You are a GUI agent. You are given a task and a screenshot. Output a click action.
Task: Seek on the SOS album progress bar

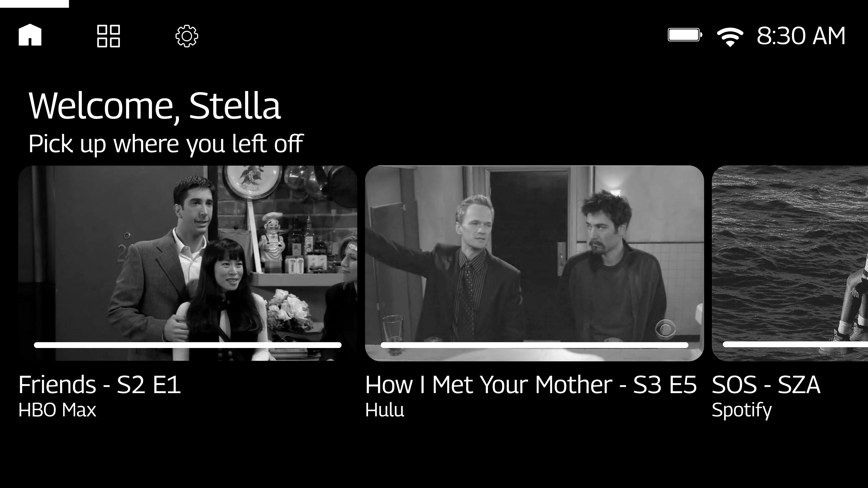tap(795, 344)
